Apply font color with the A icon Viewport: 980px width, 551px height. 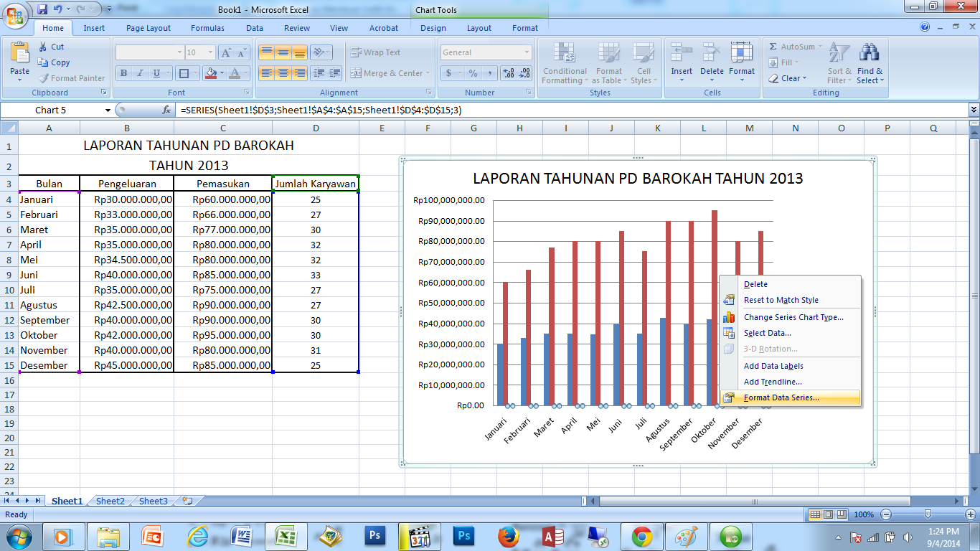click(x=233, y=73)
